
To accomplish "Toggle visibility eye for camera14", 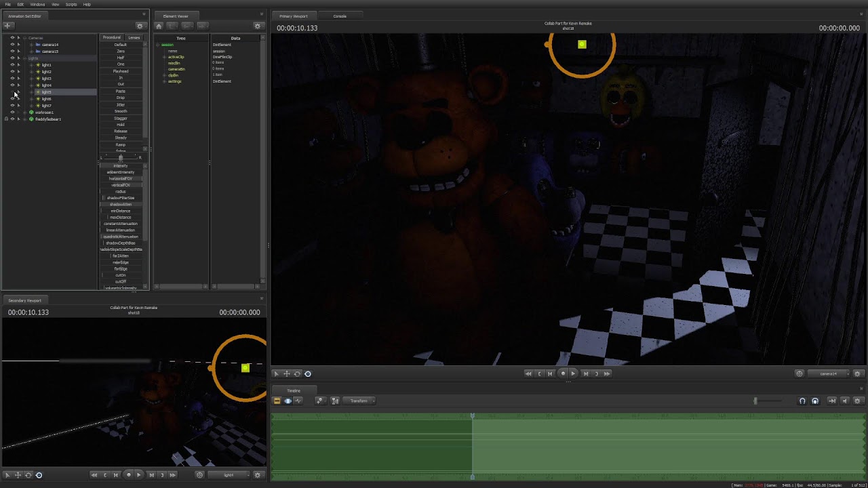I will click(x=12, y=45).
